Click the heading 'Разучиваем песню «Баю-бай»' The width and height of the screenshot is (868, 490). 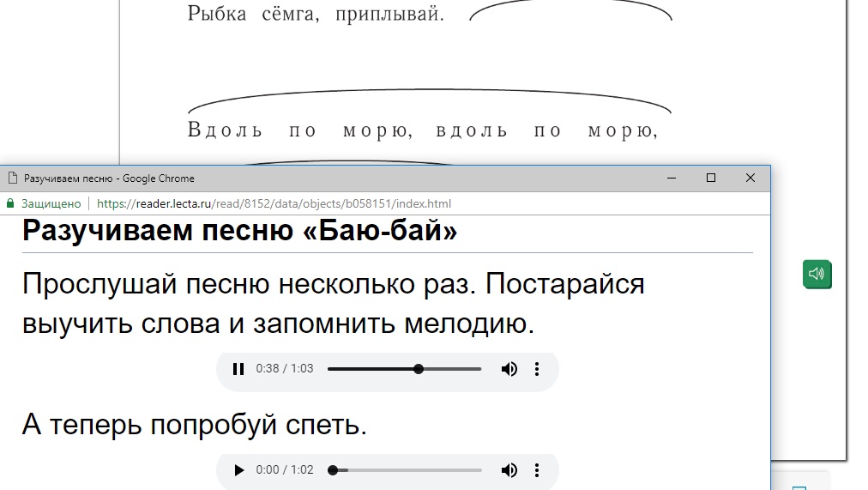pos(239,230)
